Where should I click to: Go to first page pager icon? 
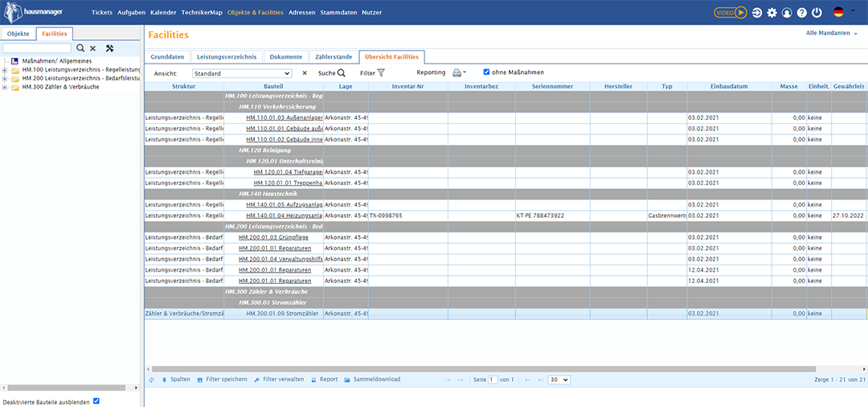pyautogui.click(x=448, y=380)
